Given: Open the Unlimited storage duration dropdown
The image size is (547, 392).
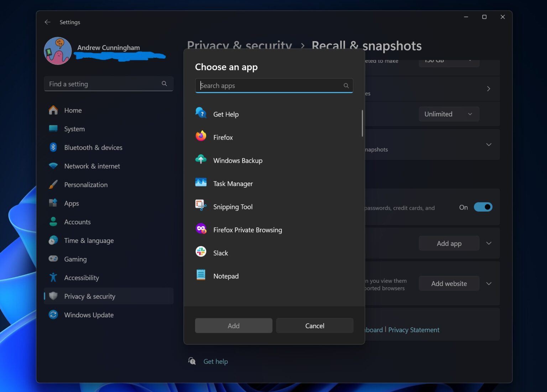Looking at the screenshot, I should [x=449, y=114].
